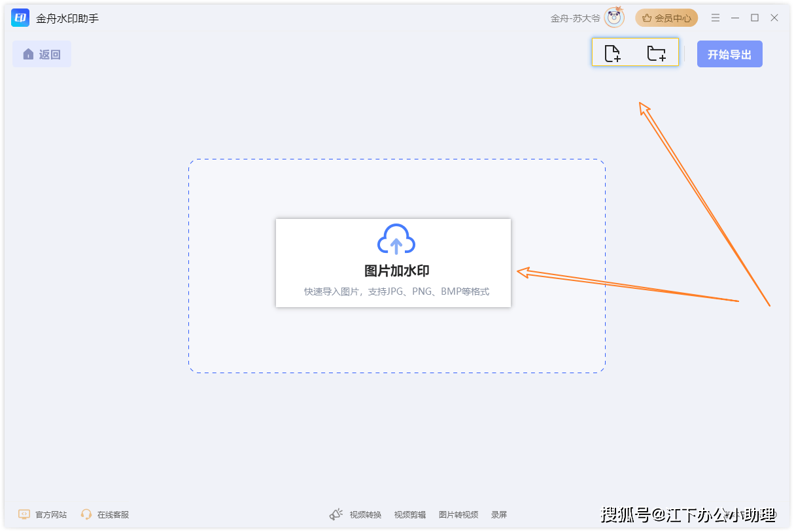Contact 在线客服 online support
Image resolution: width=794 pixels, height=532 pixels.
[105, 514]
